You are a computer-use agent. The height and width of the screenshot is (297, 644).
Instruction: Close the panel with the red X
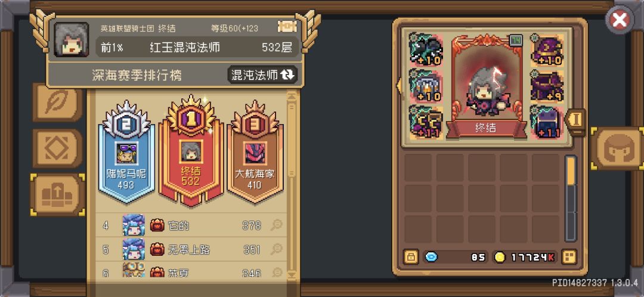pyautogui.click(x=620, y=20)
